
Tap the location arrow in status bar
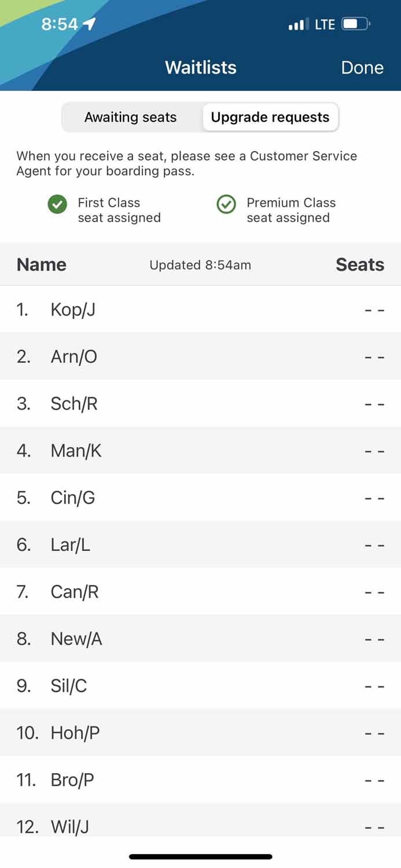[89, 24]
